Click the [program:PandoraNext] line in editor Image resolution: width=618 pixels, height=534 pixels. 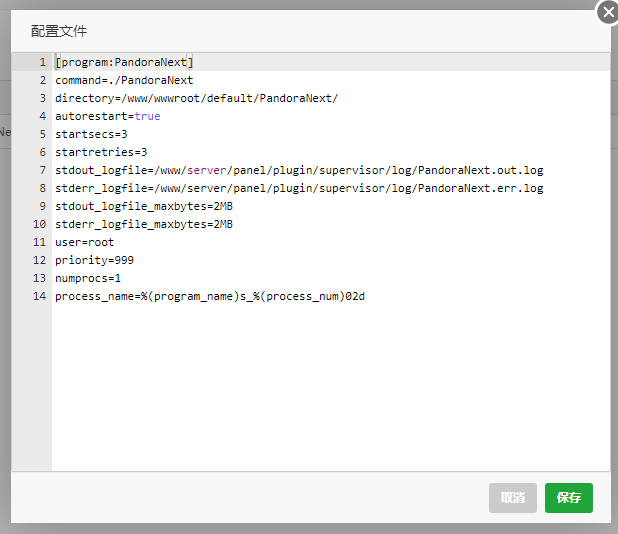(x=124, y=62)
